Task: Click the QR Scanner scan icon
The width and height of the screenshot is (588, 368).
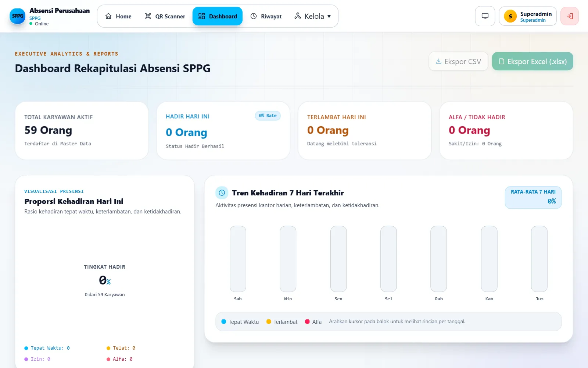Action: pyautogui.click(x=148, y=16)
